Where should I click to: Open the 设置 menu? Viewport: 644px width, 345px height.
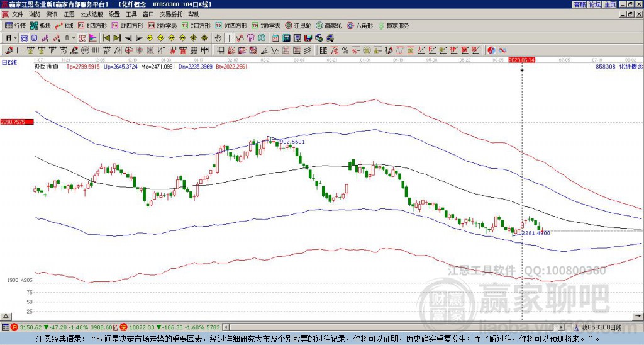(114, 14)
